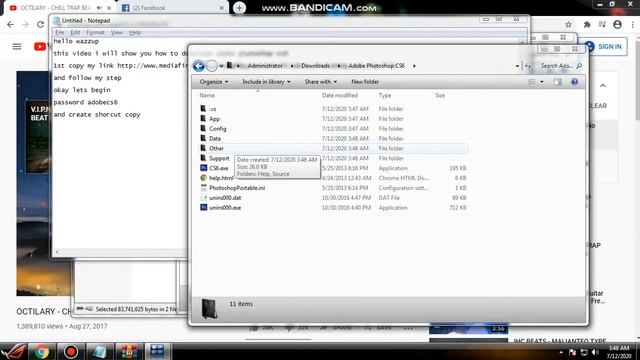This screenshot has width=640, height=360.
Task: Open the address bar history dropdown
Action: pyautogui.click(x=517, y=66)
